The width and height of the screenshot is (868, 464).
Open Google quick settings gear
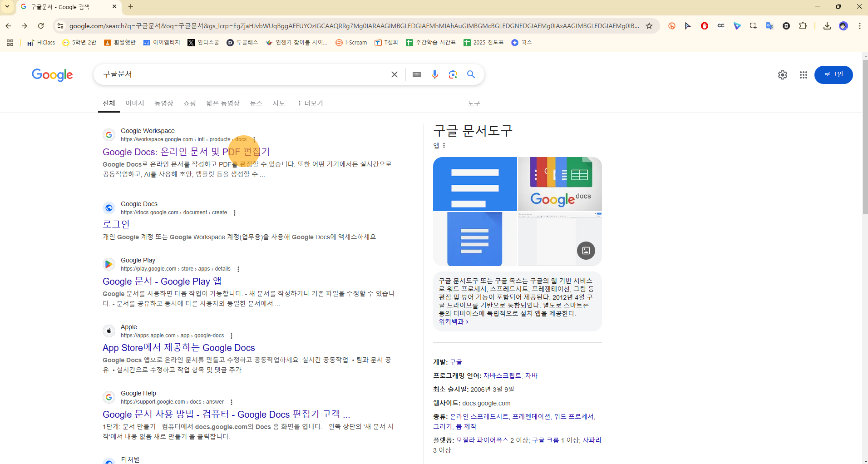783,75
